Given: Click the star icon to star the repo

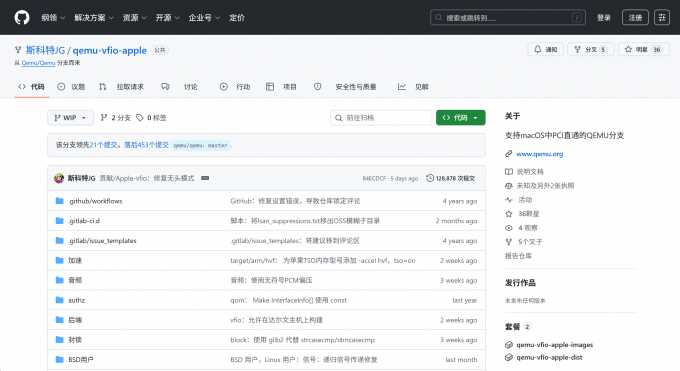Looking at the screenshot, I should (628, 49).
